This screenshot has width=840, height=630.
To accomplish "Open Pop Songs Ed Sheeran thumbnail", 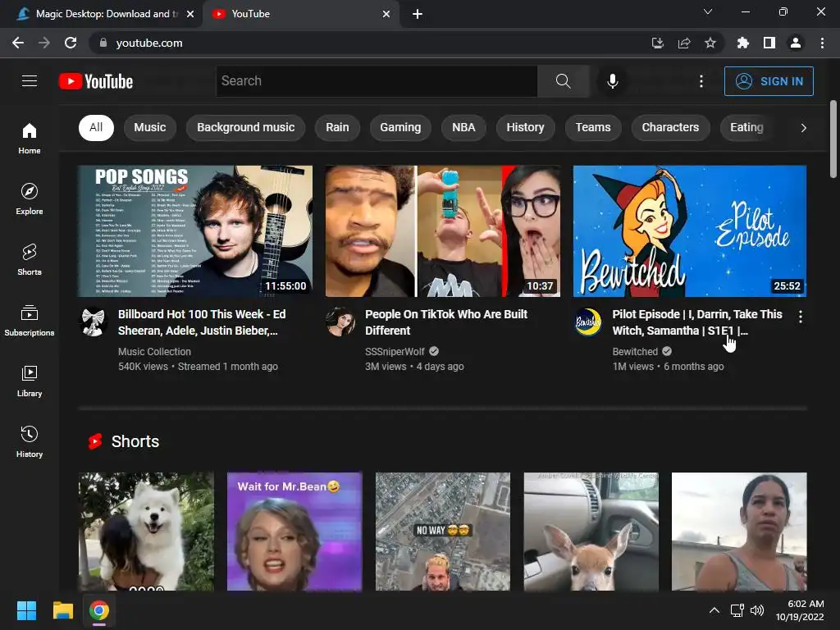I will (195, 231).
